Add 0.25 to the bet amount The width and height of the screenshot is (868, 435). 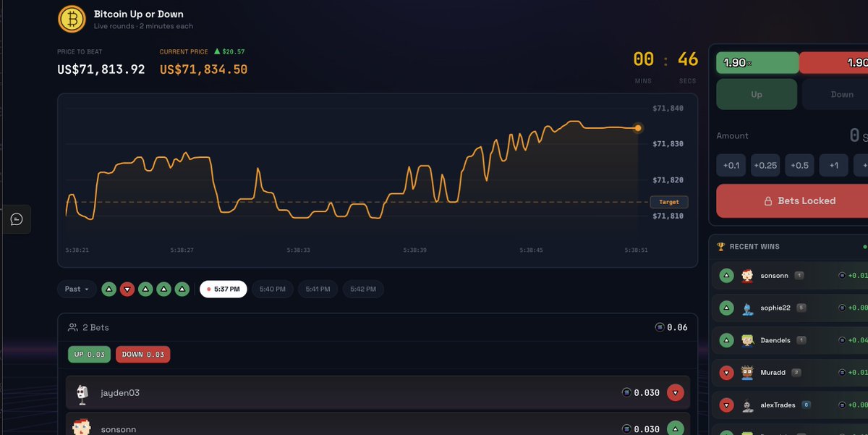765,165
